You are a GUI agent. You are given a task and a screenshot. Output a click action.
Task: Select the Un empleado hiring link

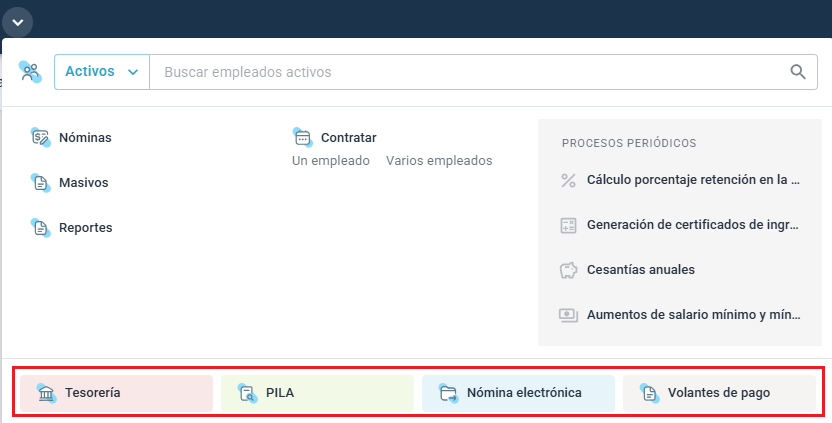(x=330, y=161)
